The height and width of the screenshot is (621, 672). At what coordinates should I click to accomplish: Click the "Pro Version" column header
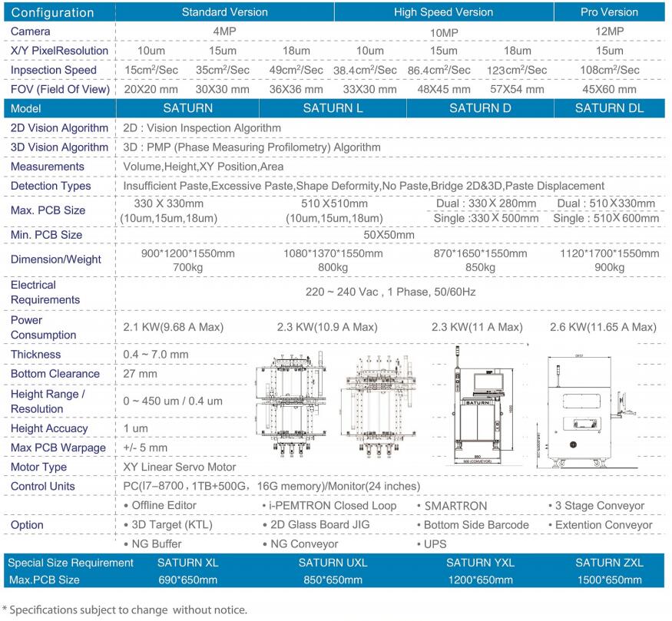(x=609, y=12)
